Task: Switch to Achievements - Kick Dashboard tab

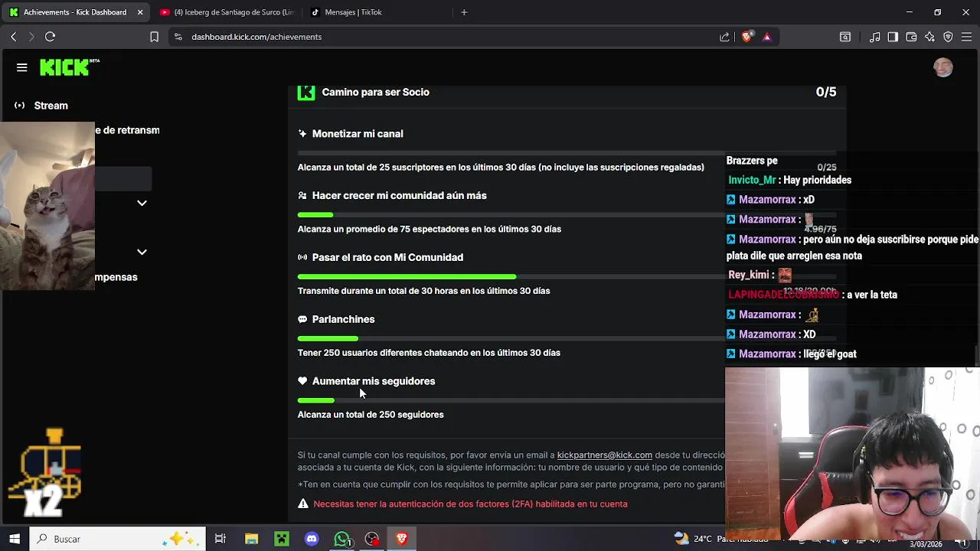Action: pos(75,12)
